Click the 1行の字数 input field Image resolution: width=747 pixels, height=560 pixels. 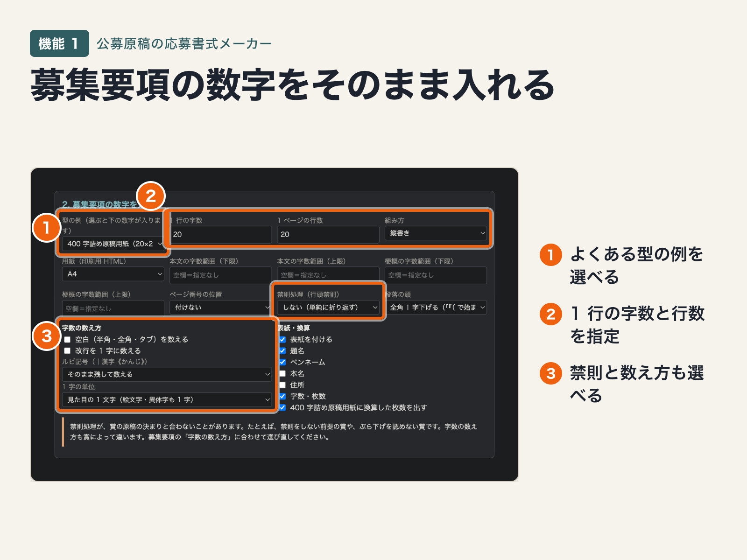[x=220, y=234]
